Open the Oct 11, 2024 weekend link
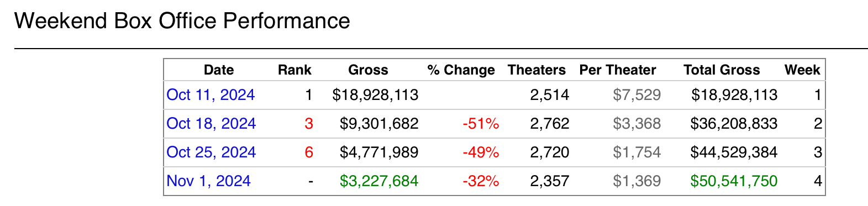Screen dimensions: 868x206 pos(211,95)
